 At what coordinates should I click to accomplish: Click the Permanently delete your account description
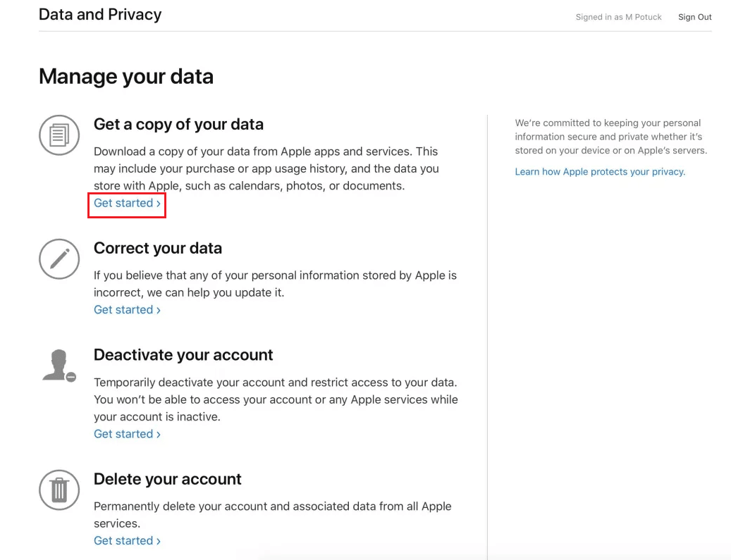pos(273,515)
